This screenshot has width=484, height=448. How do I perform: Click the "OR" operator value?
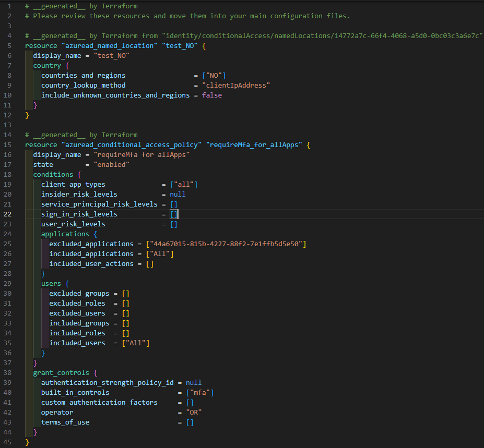[194, 413]
